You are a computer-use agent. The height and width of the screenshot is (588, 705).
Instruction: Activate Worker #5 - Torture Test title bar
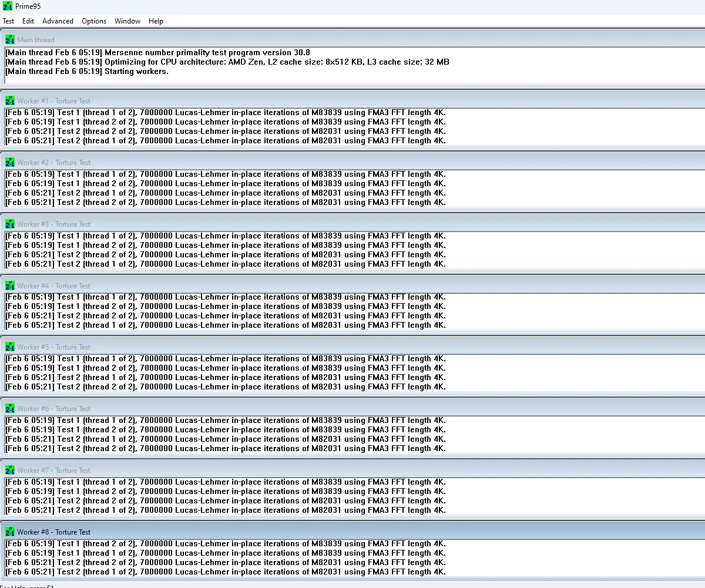(352, 347)
